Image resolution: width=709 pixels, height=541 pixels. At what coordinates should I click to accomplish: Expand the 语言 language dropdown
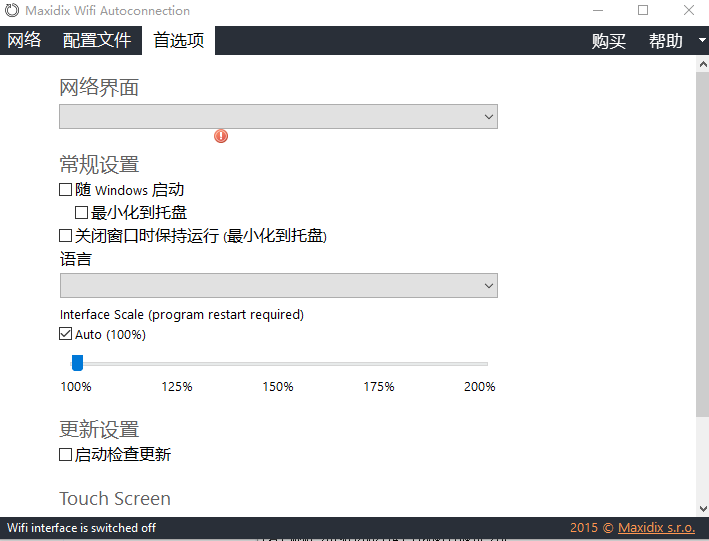click(x=278, y=286)
